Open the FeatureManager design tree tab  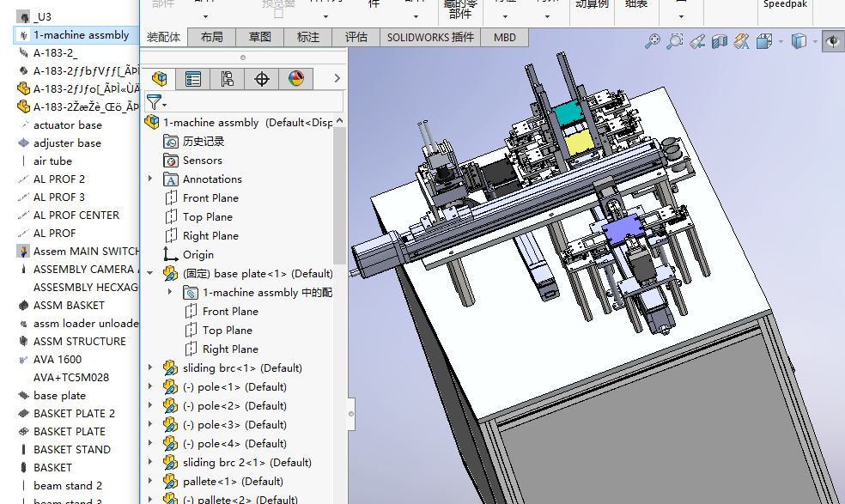(159, 79)
